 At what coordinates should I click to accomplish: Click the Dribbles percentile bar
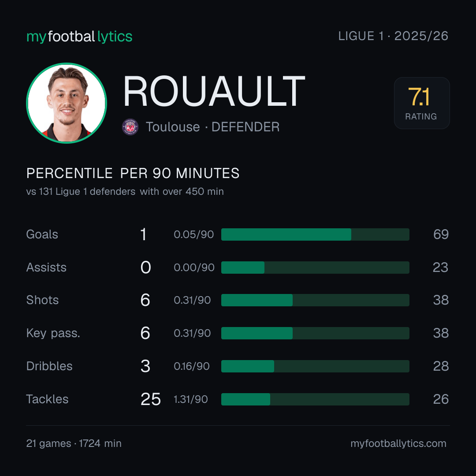[315, 366]
